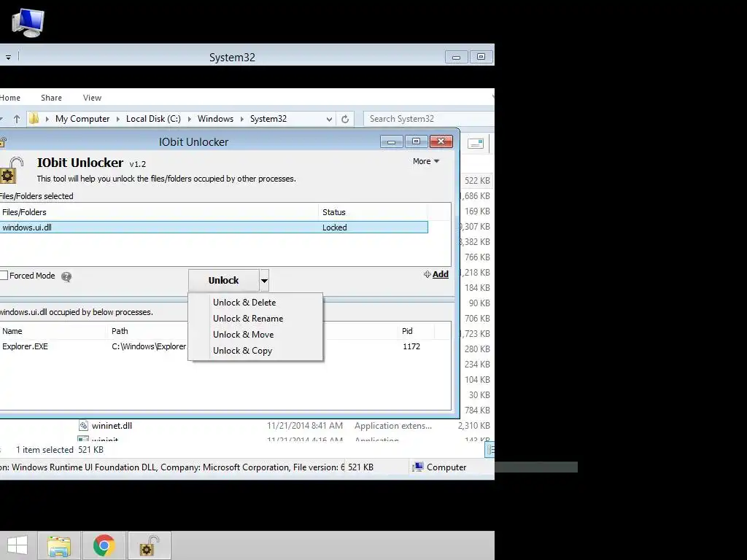
Task: Navigate to My Computer breadcrumb
Action: 82,119
